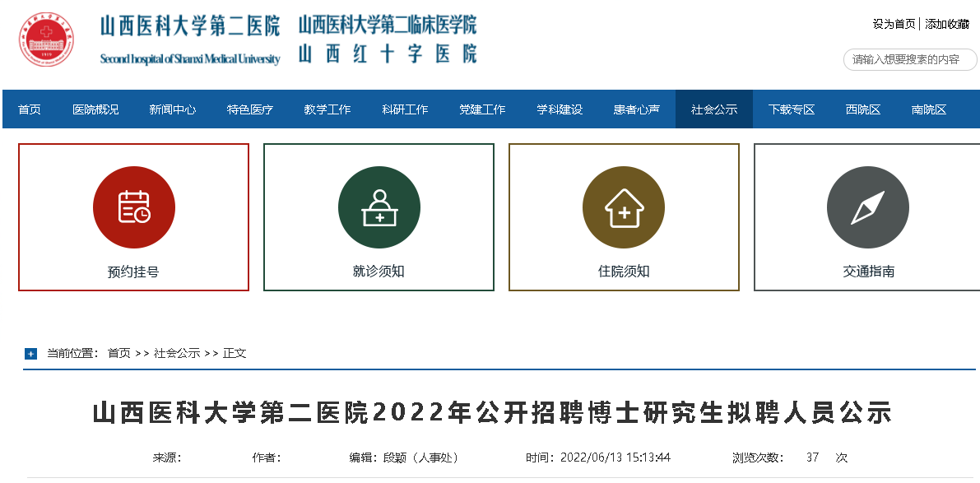Open the 医院概况 menu item
The width and height of the screenshot is (980, 483).
point(95,109)
